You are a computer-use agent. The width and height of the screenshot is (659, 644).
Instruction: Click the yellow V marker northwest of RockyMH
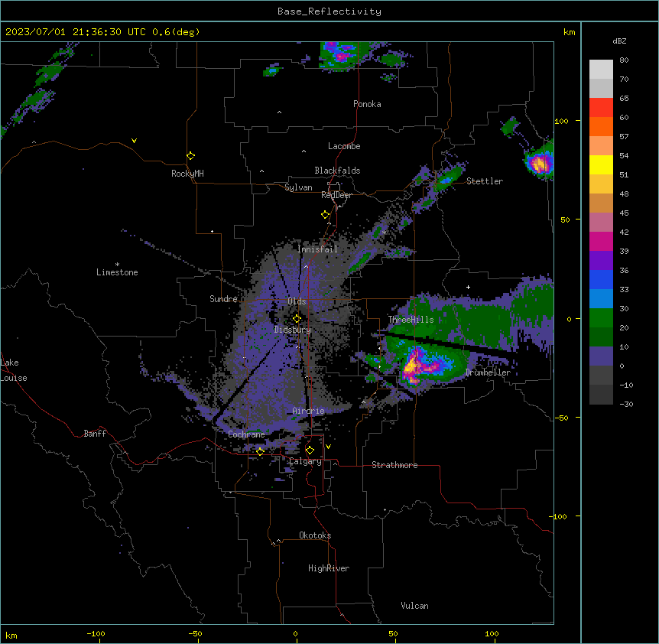tap(134, 141)
